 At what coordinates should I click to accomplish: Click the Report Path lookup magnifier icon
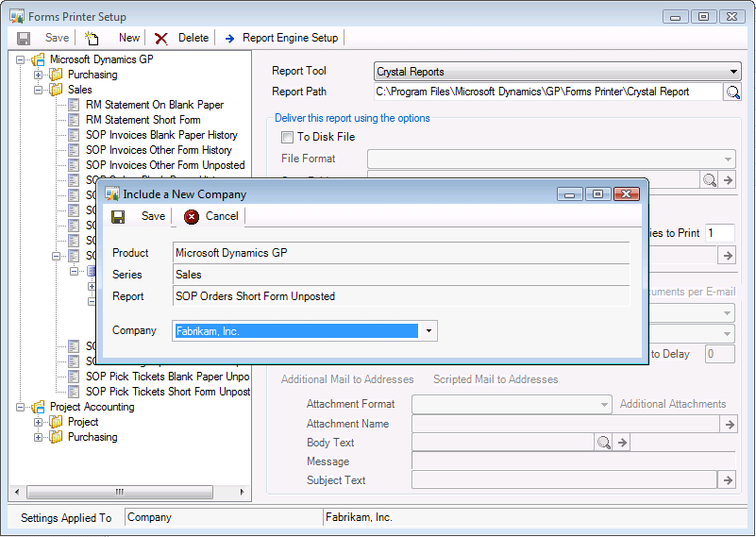point(732,92)
